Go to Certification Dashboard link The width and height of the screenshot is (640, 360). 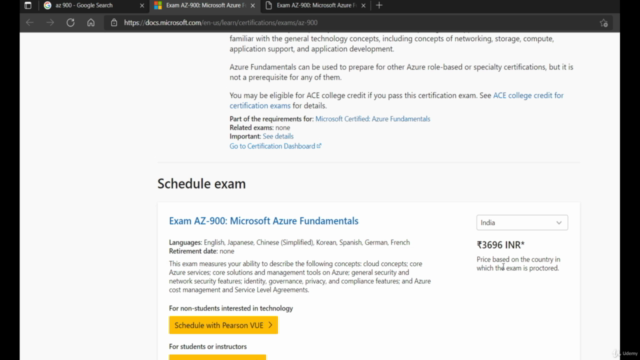pos(275,146)
